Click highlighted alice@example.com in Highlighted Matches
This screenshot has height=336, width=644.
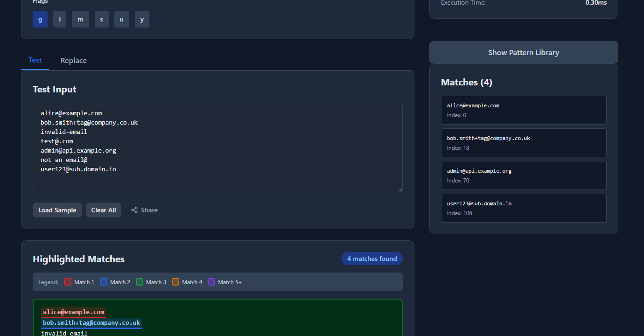coord(74,312)
